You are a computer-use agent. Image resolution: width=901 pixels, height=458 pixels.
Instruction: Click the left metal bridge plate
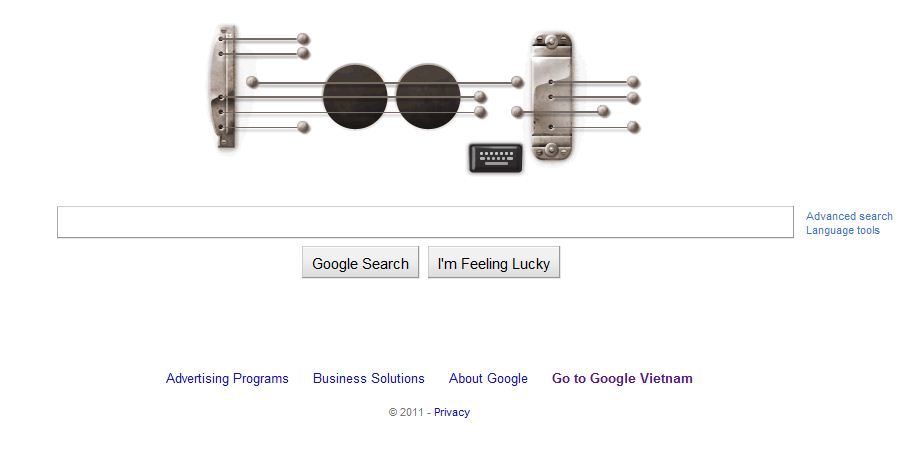[x=227, y=88]
